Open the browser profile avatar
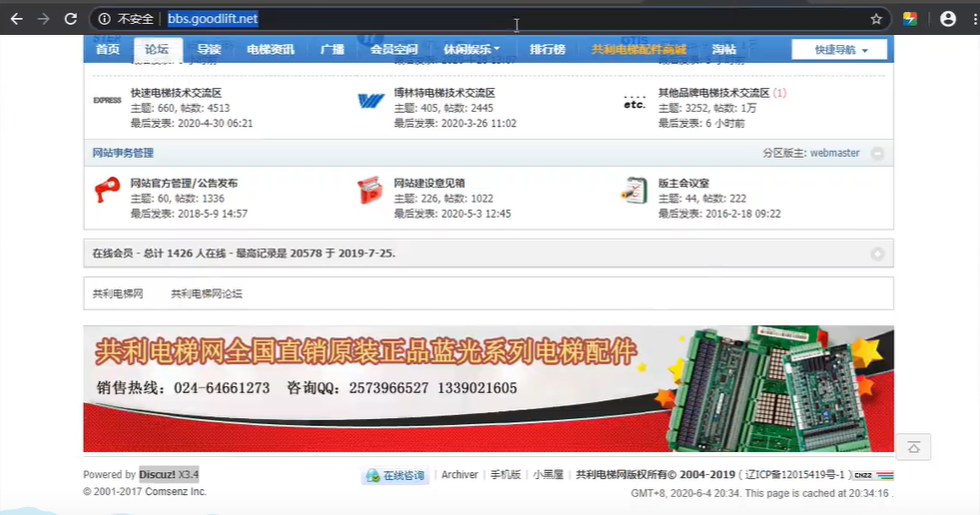 948,19
